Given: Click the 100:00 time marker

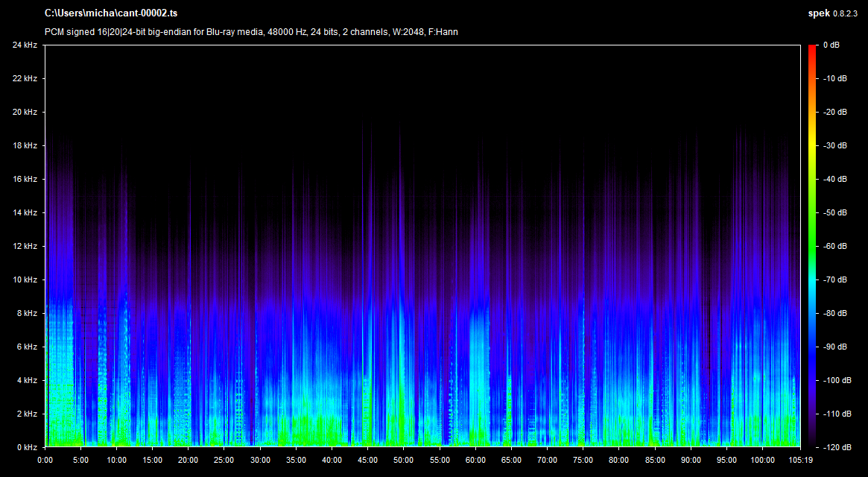Looking at the screenshot, I should [762, 460].
